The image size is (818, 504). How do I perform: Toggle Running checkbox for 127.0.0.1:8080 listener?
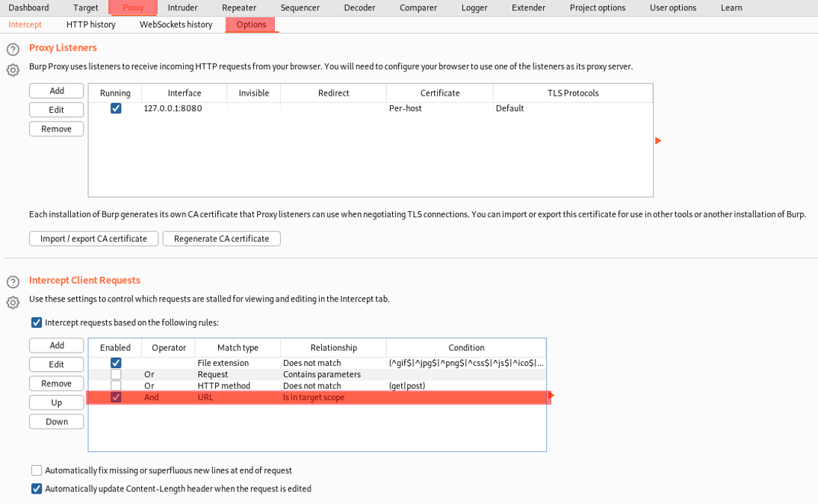click(116, 108)
